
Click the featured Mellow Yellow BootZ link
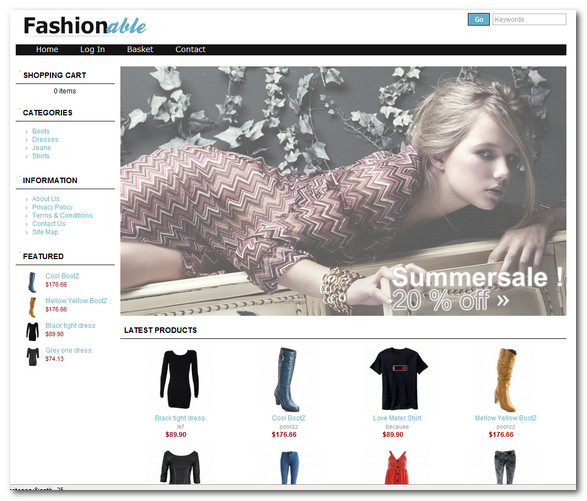pos(76,301)
